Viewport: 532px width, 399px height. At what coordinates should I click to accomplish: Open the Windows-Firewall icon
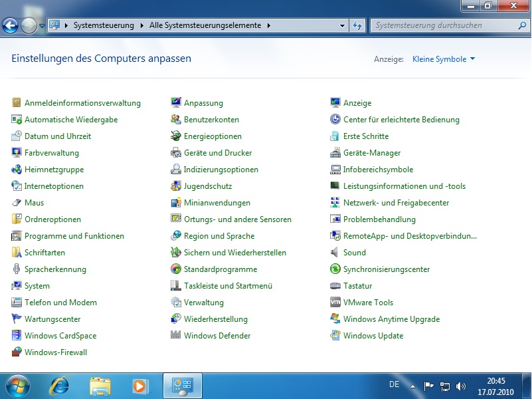17,352
